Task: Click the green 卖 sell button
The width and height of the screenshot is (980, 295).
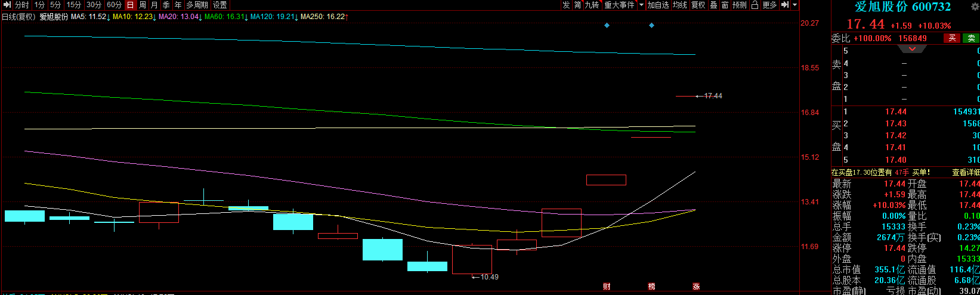Action: click(x=971, y=38)
